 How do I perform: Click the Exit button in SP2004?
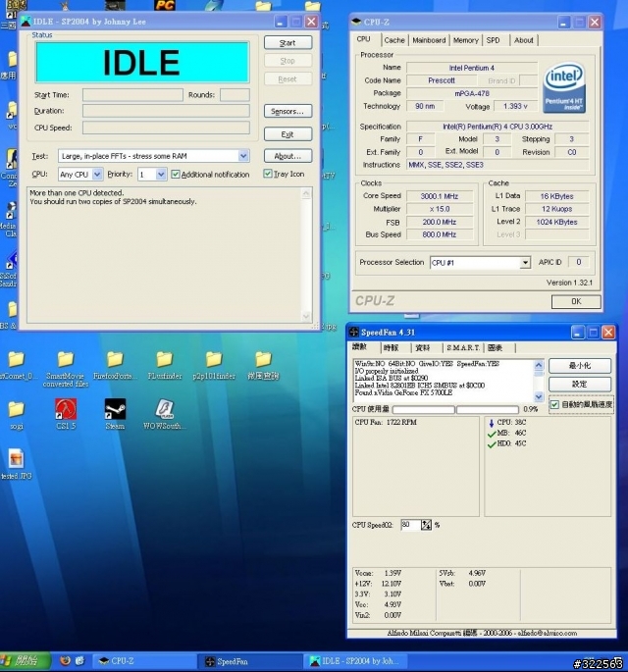[288, 134]
